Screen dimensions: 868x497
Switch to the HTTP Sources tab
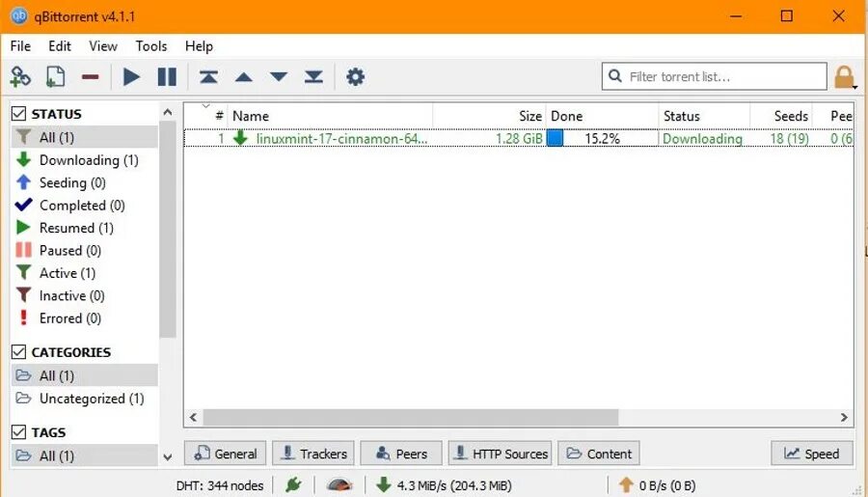tap(500, 454)
